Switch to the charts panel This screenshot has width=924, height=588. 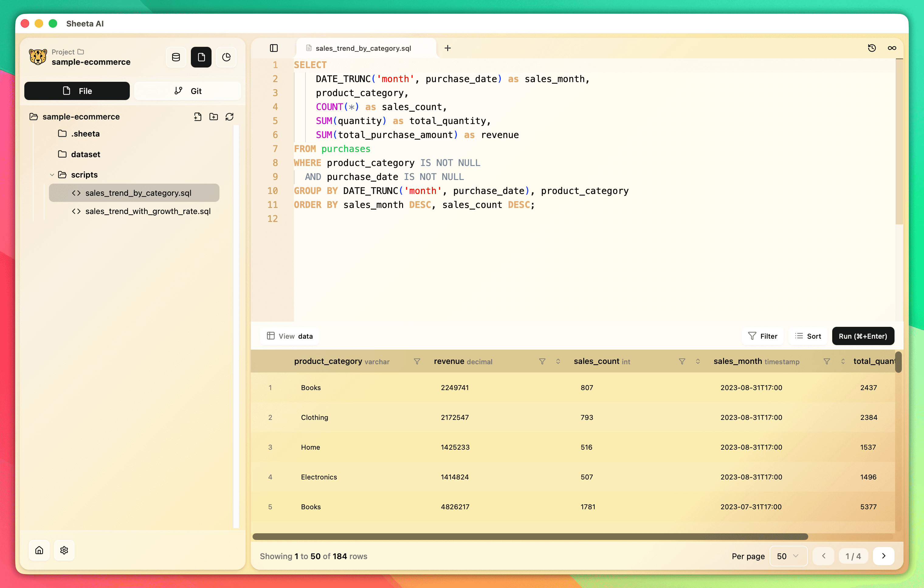tap(226, 57)
